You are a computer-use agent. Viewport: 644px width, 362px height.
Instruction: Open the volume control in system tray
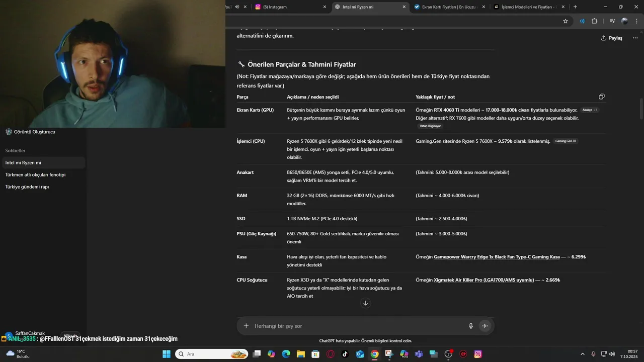[612, 354]
